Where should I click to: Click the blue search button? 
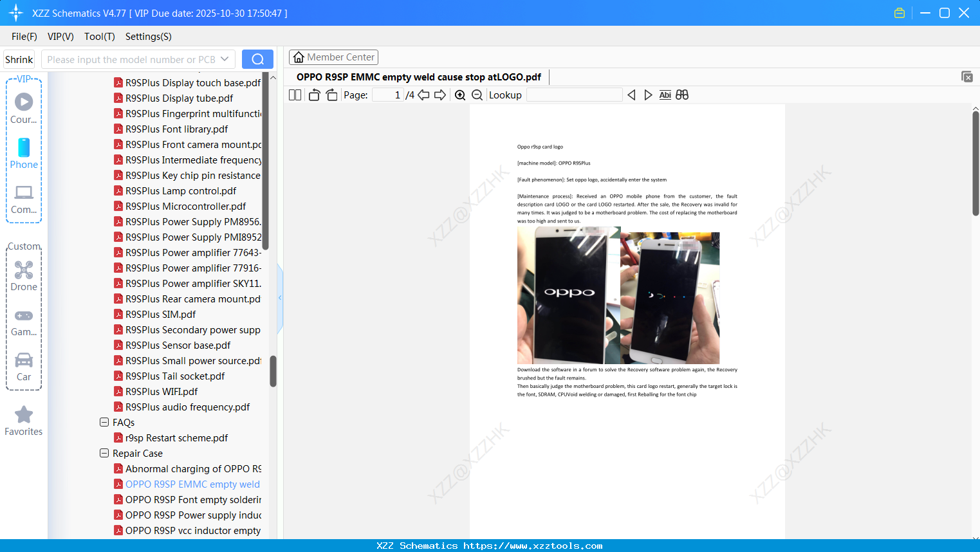pyautogui.click(x=257, y=59)
